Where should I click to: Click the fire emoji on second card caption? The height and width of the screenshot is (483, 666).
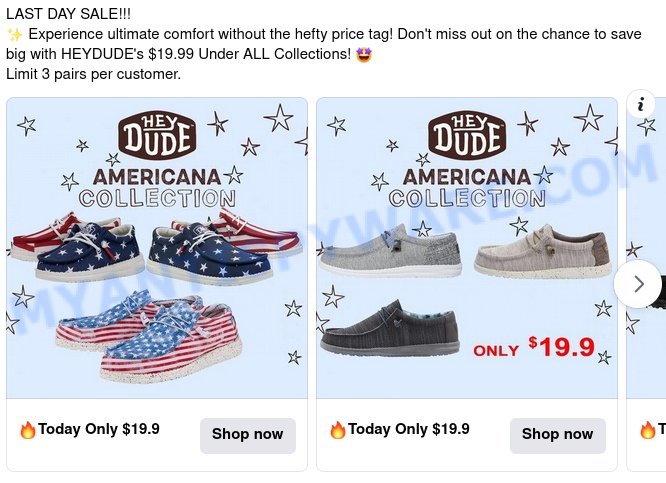coord(338,430)
